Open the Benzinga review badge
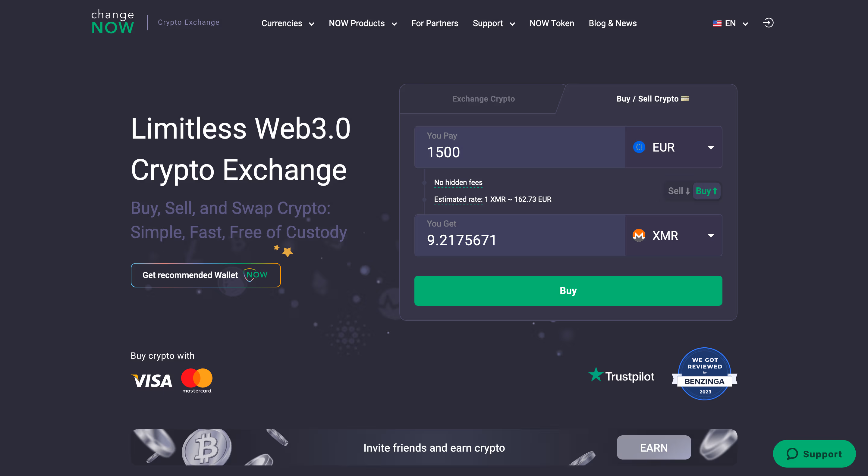This screenshot has width=868, height=476. pyautogui.click(x=705, y=374)
